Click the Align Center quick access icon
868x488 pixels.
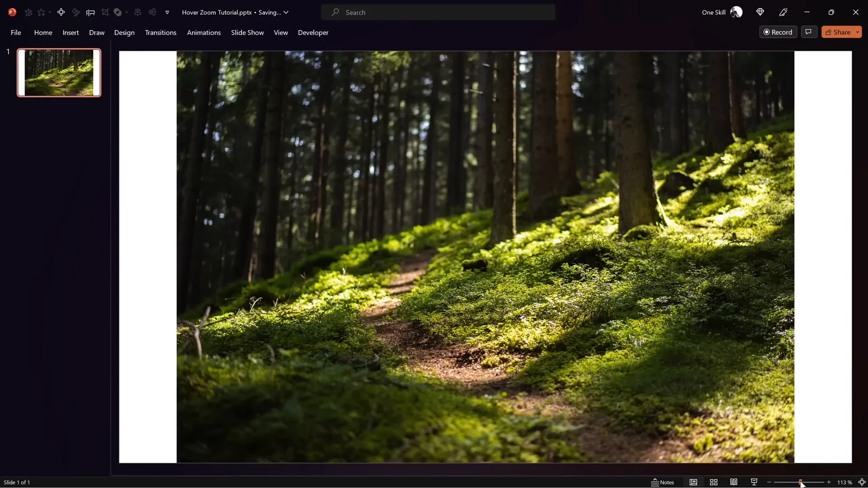[x=138, y=12]
